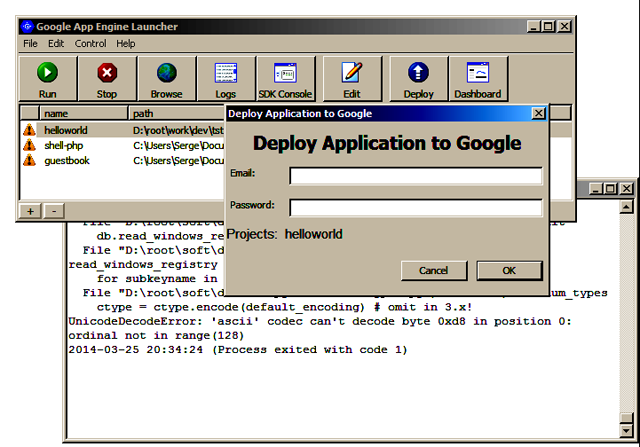Click the 'Process exited with code 1' log line

tap(238, 350)
